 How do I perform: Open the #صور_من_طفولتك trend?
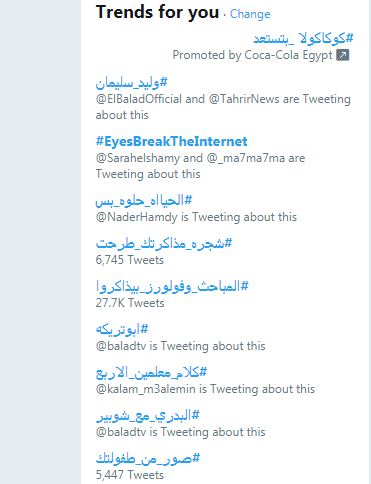coord(148,458)
